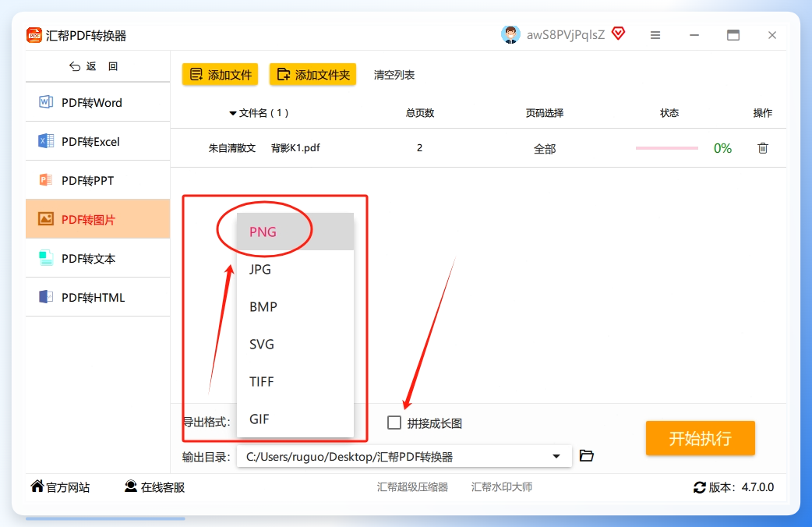Open the hamburger menu icon
The width and height of the screenshot is (812, 527).
click(655, 35)
